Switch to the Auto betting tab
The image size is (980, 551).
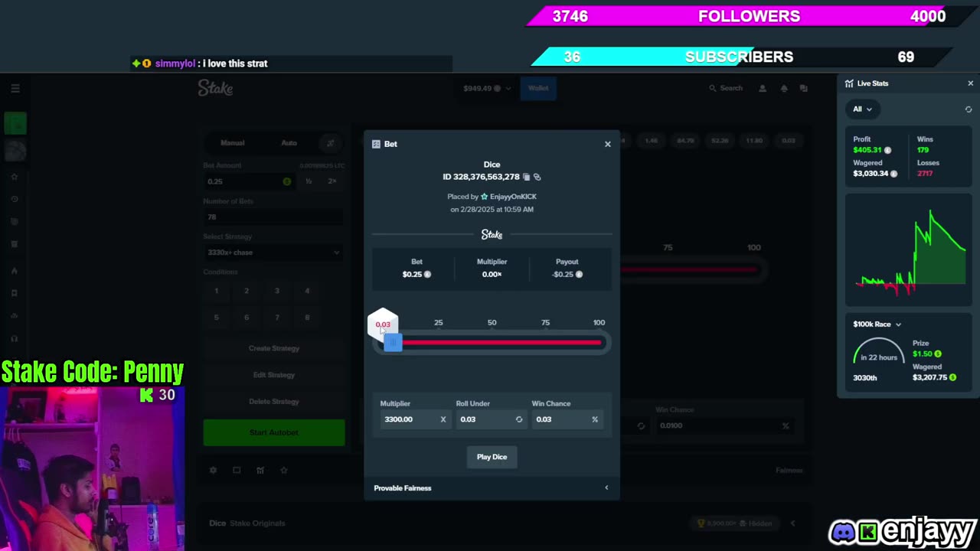click(289, 143)
